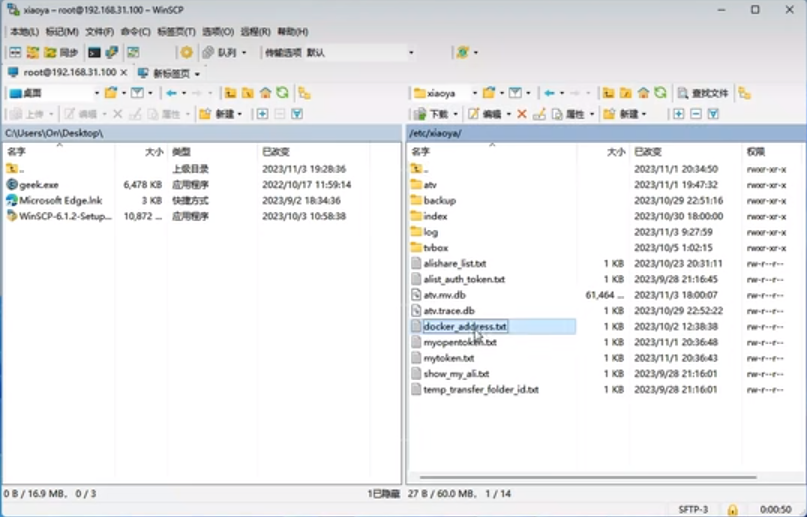Image resolution: width=807 pixels, height=517 pixels.
Task: Go to root directory in local panel
Action: point(248,93)
